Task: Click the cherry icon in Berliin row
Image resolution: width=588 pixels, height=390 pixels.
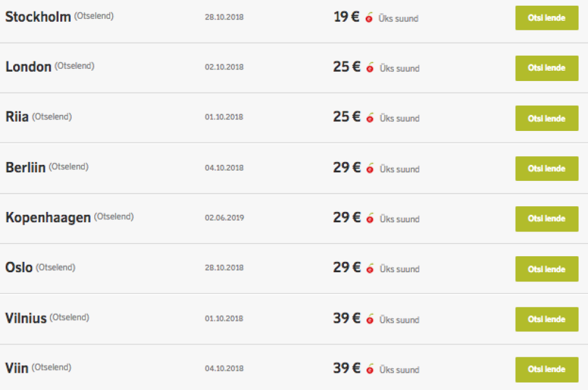Action: pyautogui.click(x=370, y=169)
